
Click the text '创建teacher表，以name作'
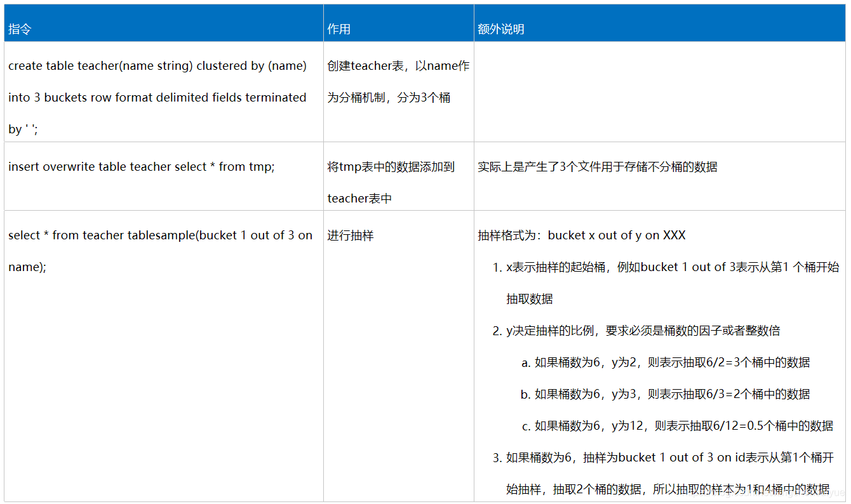pyautogui.click(x=399, y=66)
